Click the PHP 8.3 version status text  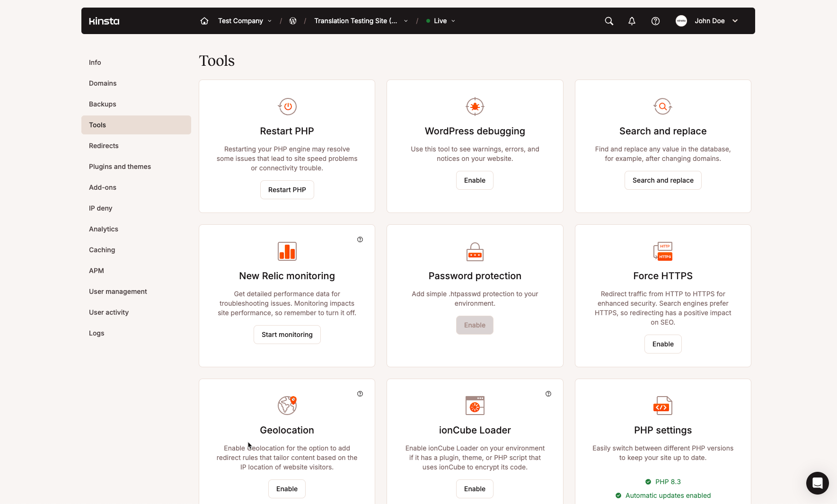(x=668, y=482)
